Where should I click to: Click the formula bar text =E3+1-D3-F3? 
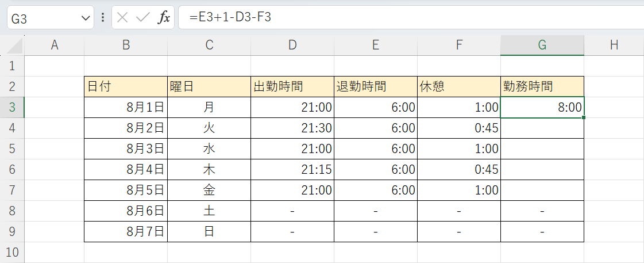234,18
